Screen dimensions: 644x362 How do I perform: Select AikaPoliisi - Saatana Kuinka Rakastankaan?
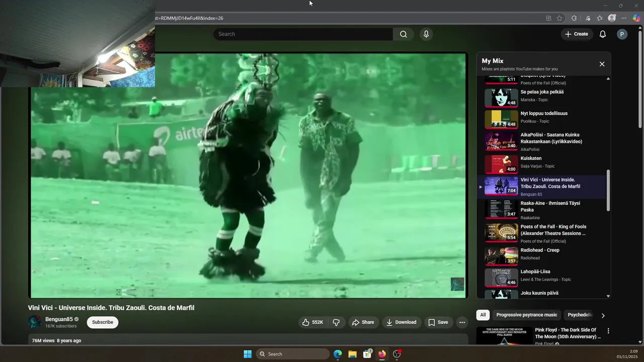[x=542, y=141]
